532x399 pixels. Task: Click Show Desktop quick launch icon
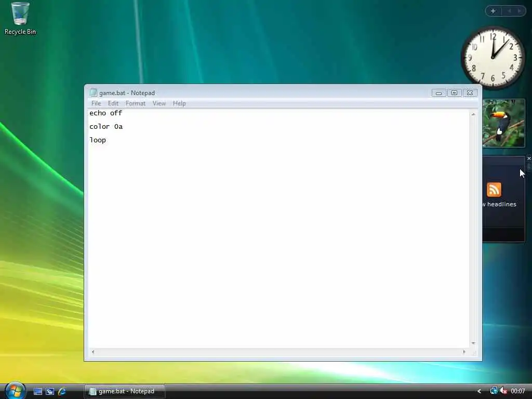pos(38,391)
